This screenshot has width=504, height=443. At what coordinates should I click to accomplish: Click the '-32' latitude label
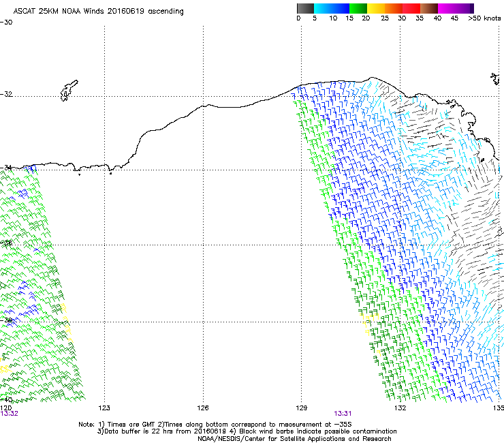(6, 94)
